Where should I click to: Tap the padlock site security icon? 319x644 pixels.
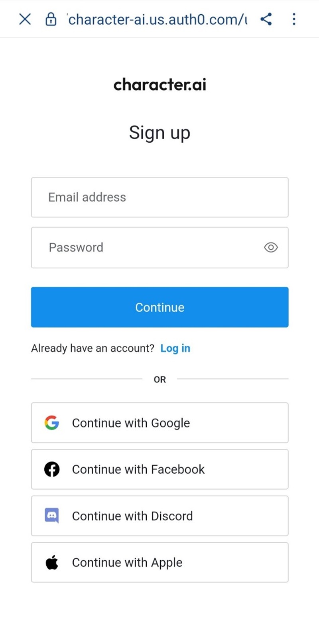click(51, 19)
